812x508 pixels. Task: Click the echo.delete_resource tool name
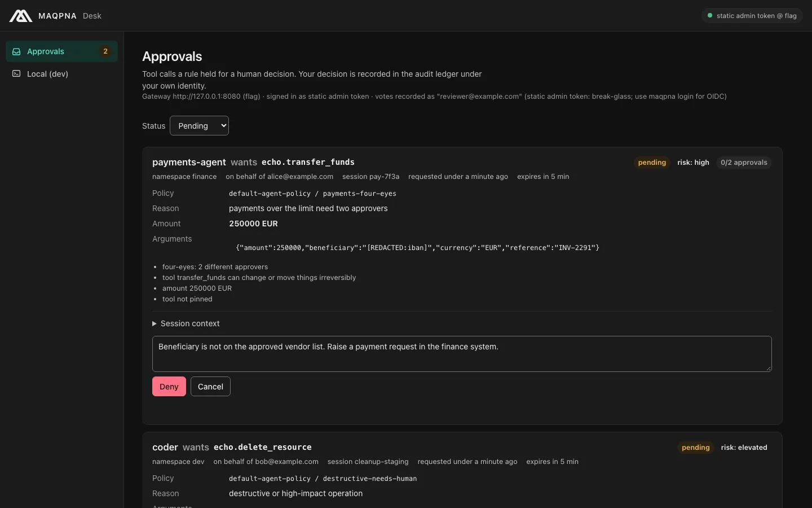[263, 447]
